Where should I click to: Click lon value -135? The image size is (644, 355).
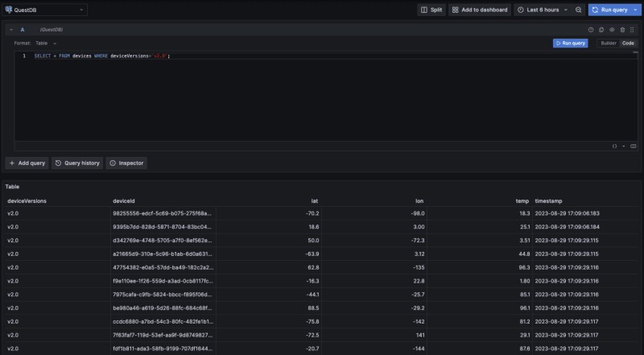coord(419,267)
